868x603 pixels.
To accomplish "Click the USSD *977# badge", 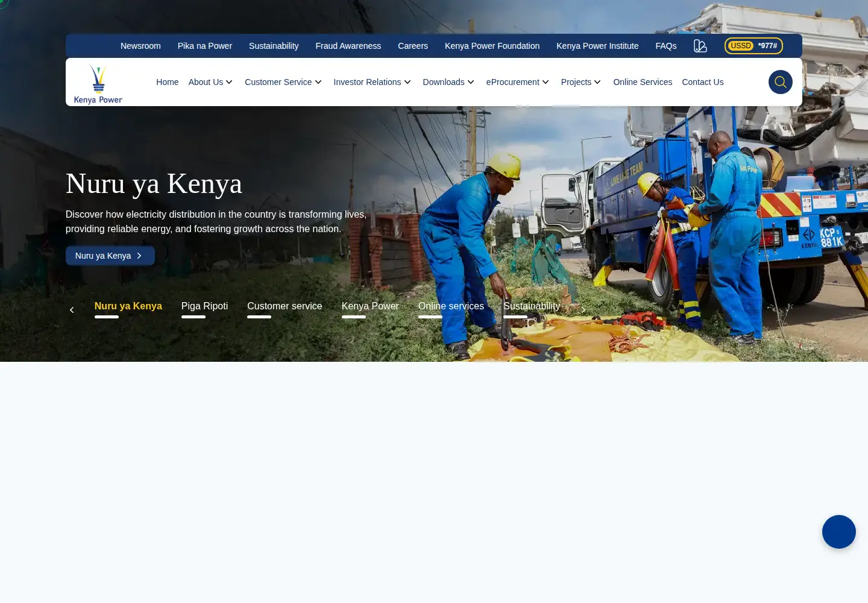I will 753,46.
